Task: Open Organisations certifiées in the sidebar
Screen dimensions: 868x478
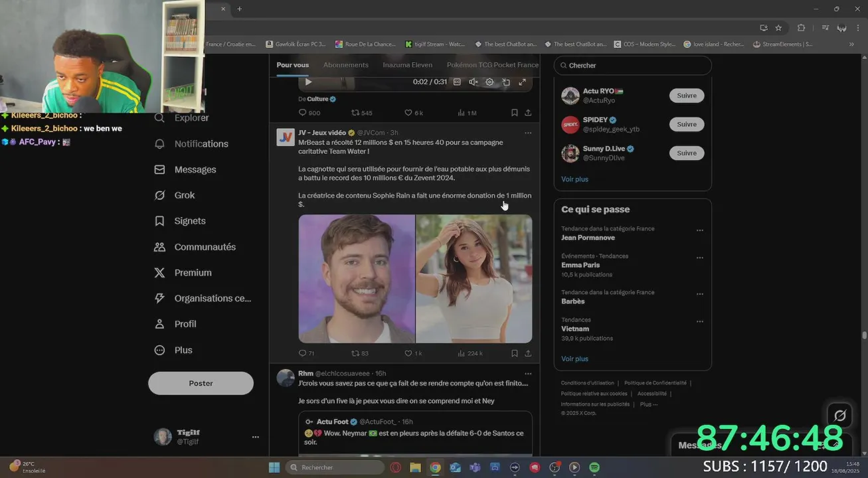Action: pyautogui.click(x=203, y=299)
